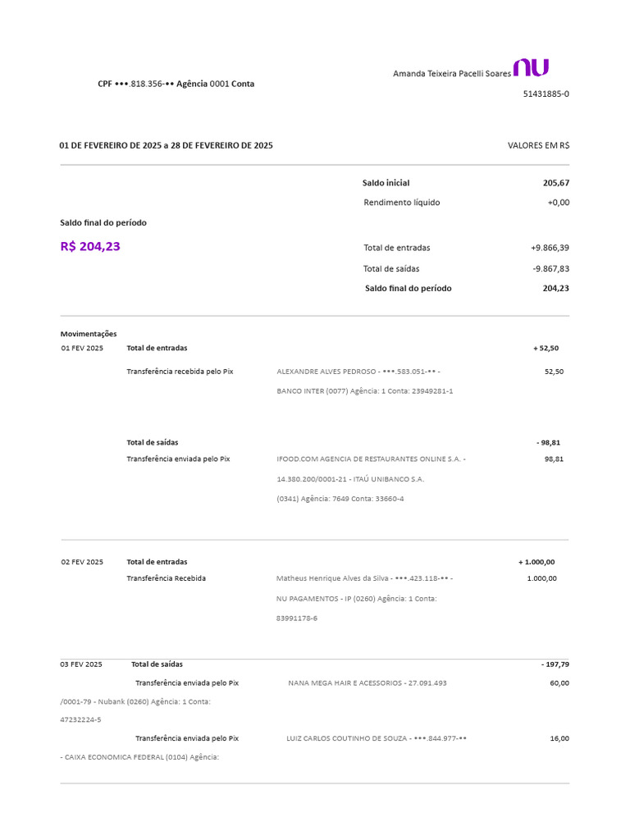
Task: Click the Saldo inicial value 205,67
Action: click(556, 183)
